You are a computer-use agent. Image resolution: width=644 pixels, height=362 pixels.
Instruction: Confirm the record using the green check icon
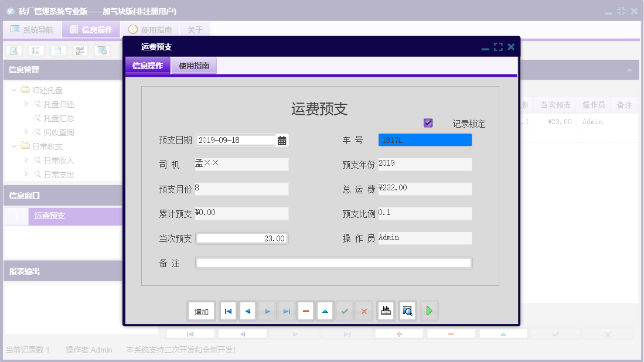click(345, 311)
